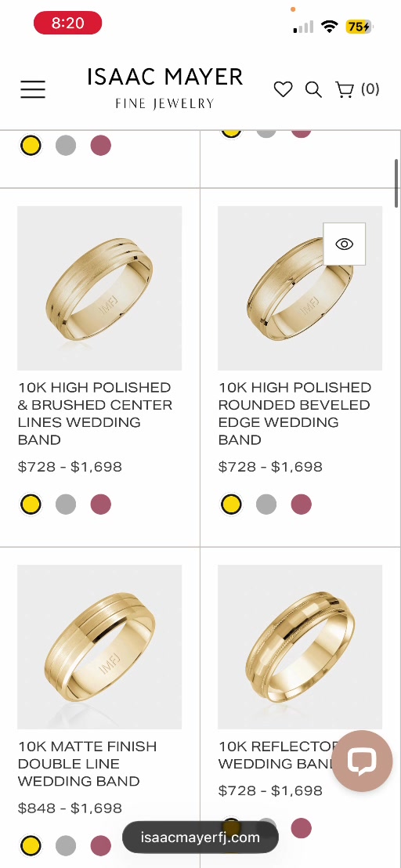The width and height of the screenshot is (401, 868).
Task: Select white gold for Brushed Center Lines band
Action: pos(66,505)
